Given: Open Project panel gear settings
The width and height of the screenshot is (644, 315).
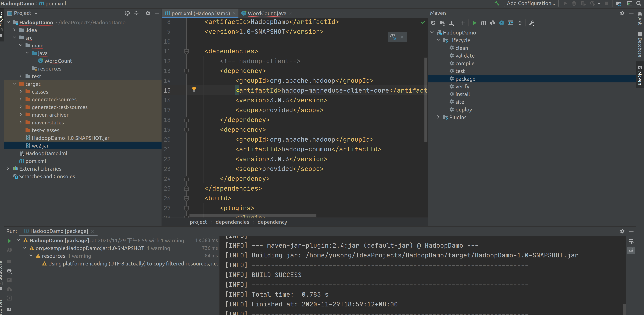Looking at the screenshot, I should [148, 13].
